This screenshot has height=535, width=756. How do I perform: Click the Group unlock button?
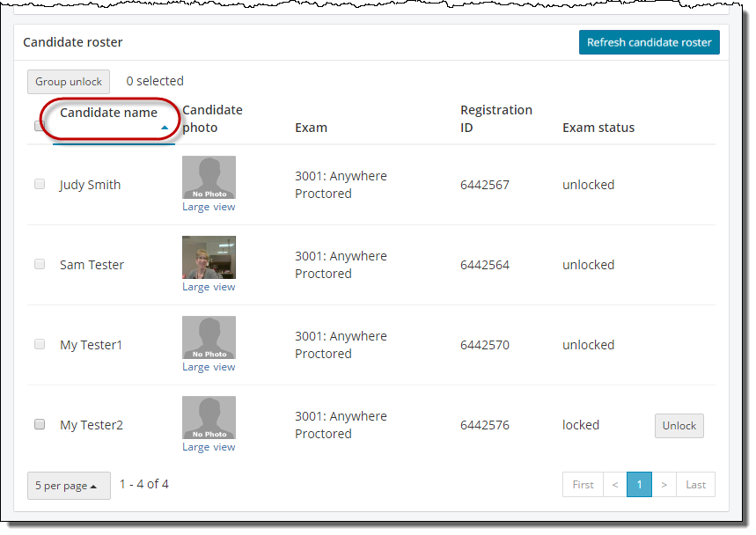pyautogui.click(x=69, y=82)
